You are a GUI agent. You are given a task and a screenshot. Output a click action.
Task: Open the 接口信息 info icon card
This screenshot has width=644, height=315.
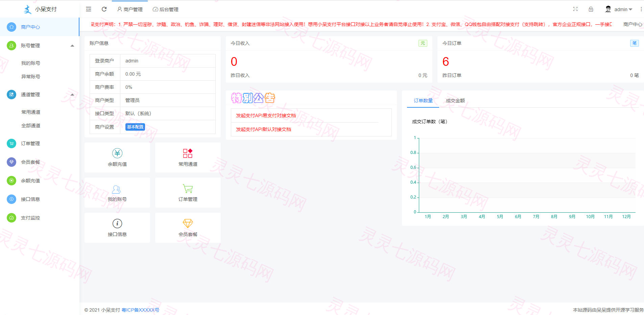[117, 228]
